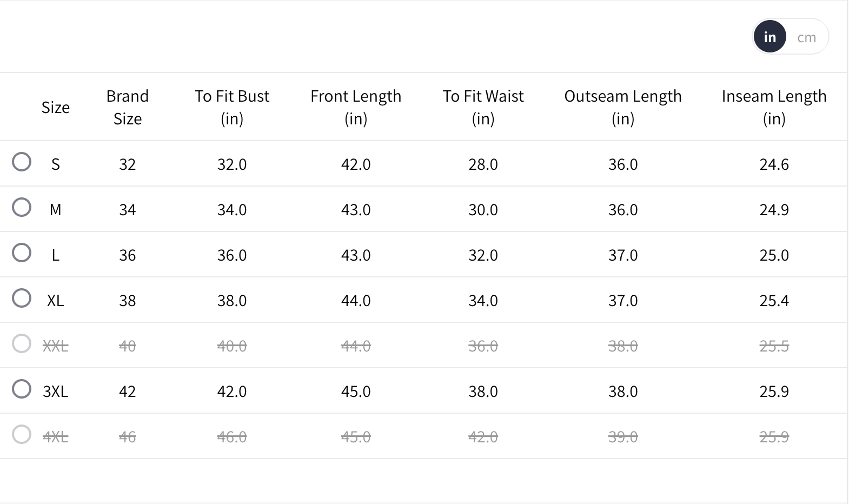Select the 'in' unit toggle
This screenshot has height=504, width=849.
pos(770,37)
